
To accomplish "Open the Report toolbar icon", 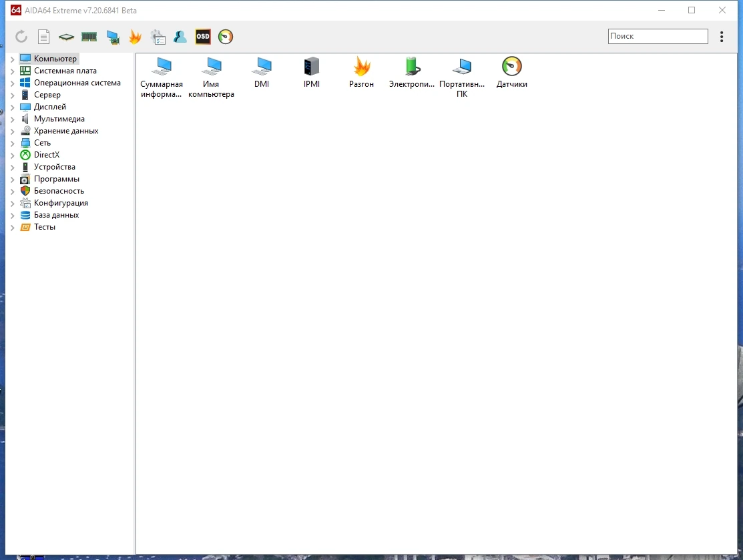I will pos(43,37).
